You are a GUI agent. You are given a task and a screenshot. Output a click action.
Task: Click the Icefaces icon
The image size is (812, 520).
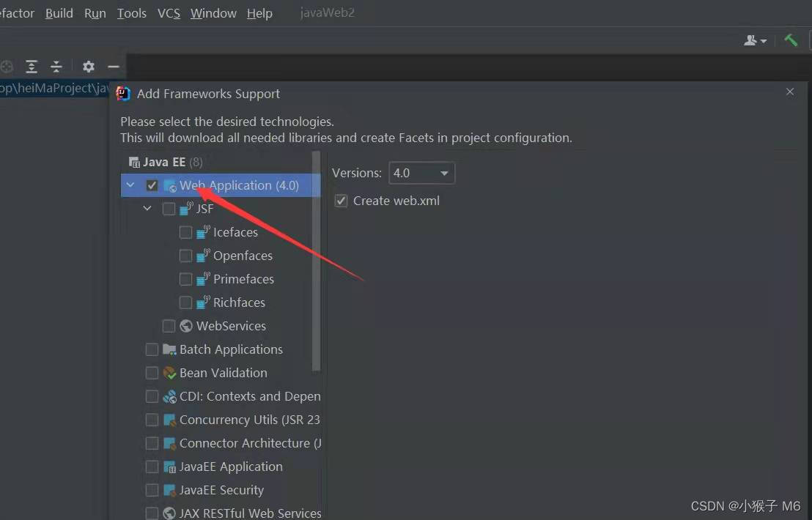[203, 232]
